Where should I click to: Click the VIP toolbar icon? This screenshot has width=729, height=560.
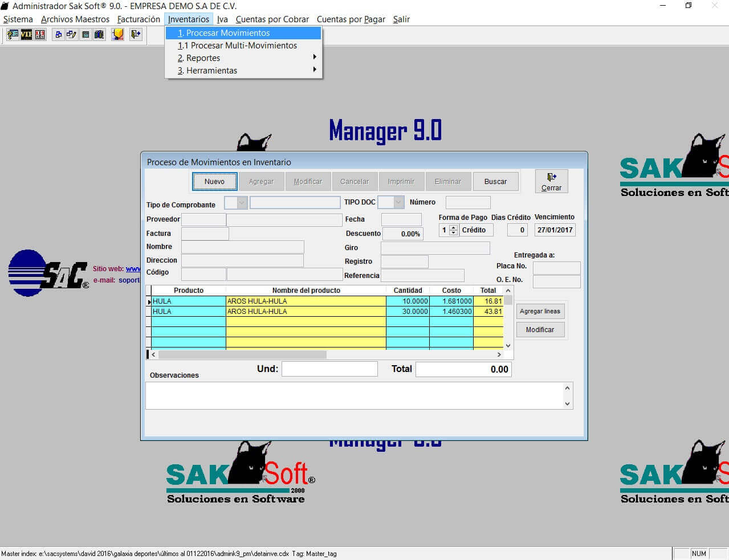pos(26,35)
